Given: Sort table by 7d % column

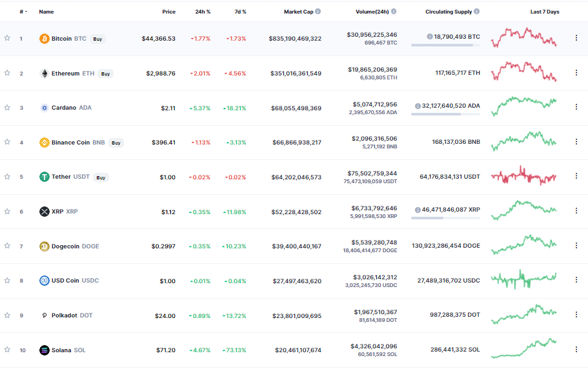Looking at the screenshot, I should 240,12.
